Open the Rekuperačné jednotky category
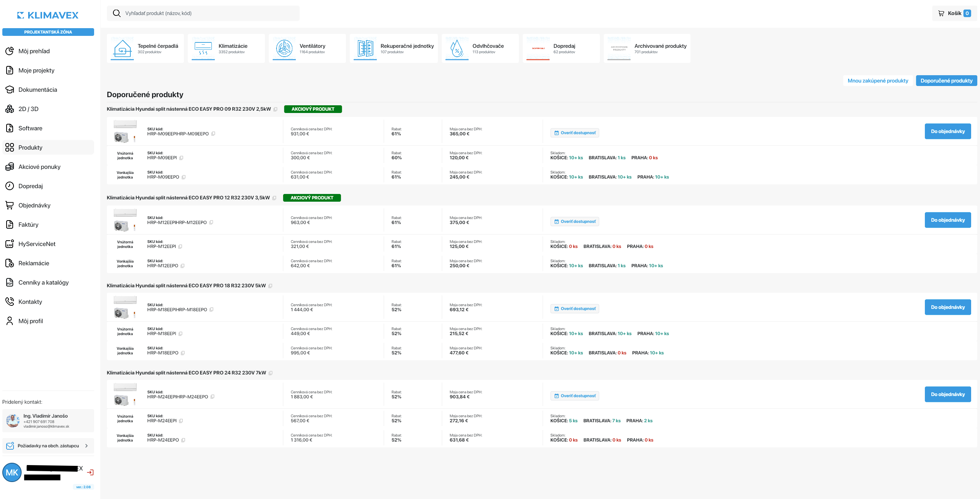 click(x=394, y=49)
